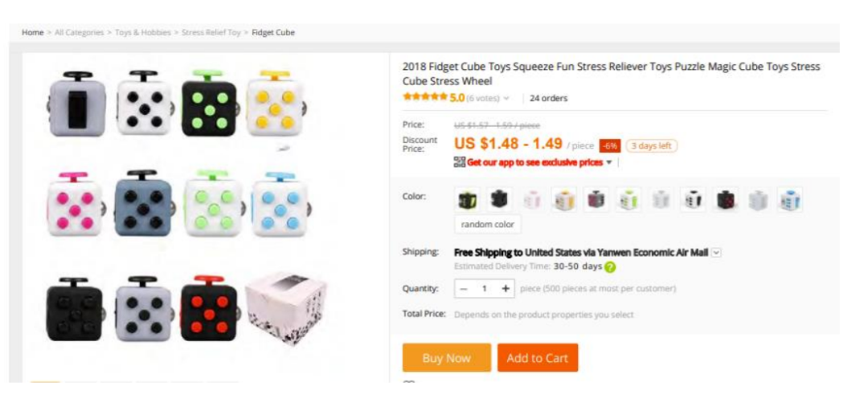Click the Buy Now button
This screenshot has width=868, height=407.
coord(446,358)
